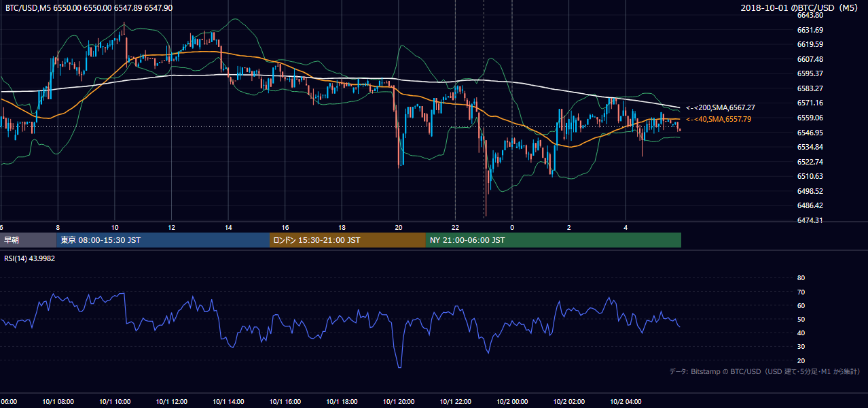
Task: Select the 40 SMA label 6557.79
Action: (x=719, y=119)
